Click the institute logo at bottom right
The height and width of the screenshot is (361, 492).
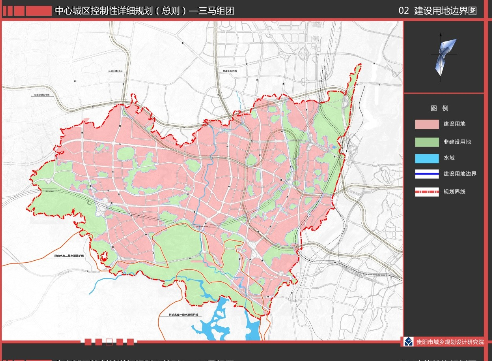(408, 342)
